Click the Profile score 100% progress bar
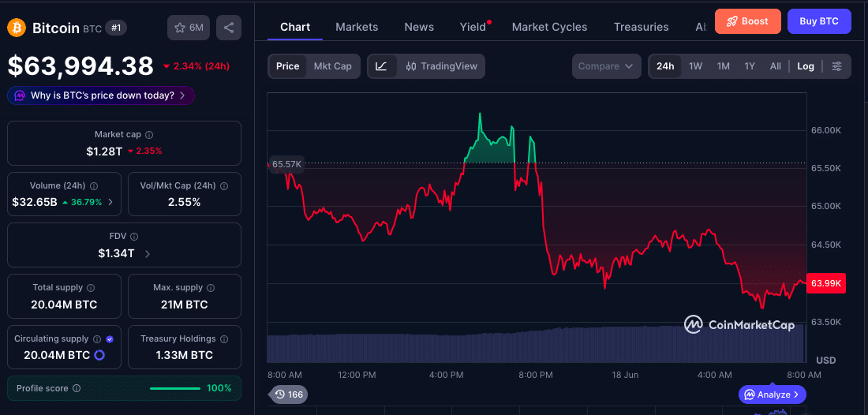 click(x=175, y=388)
